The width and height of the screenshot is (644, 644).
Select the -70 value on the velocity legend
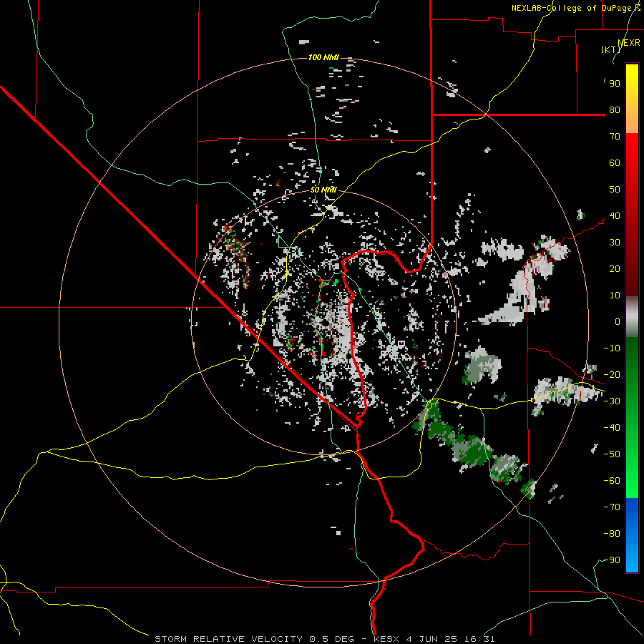612,507
